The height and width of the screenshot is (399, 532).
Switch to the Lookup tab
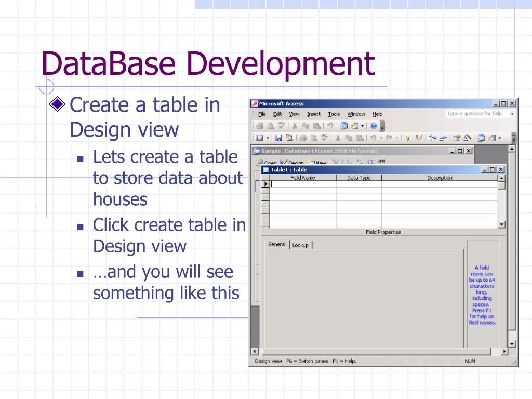point(300,245)
